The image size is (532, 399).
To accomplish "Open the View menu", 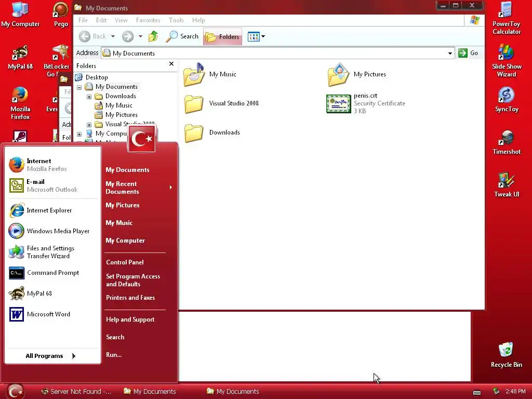I will pyautogui.click(x=121, y=20).
